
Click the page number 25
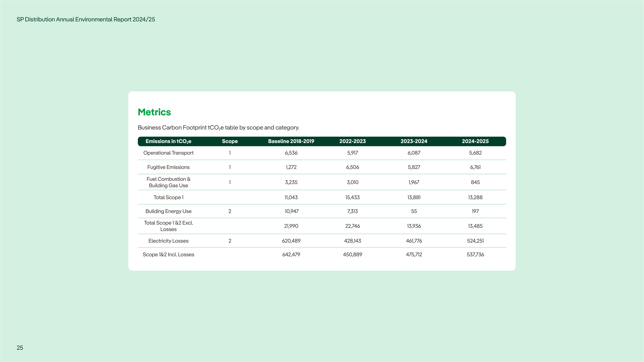(20, 348)
